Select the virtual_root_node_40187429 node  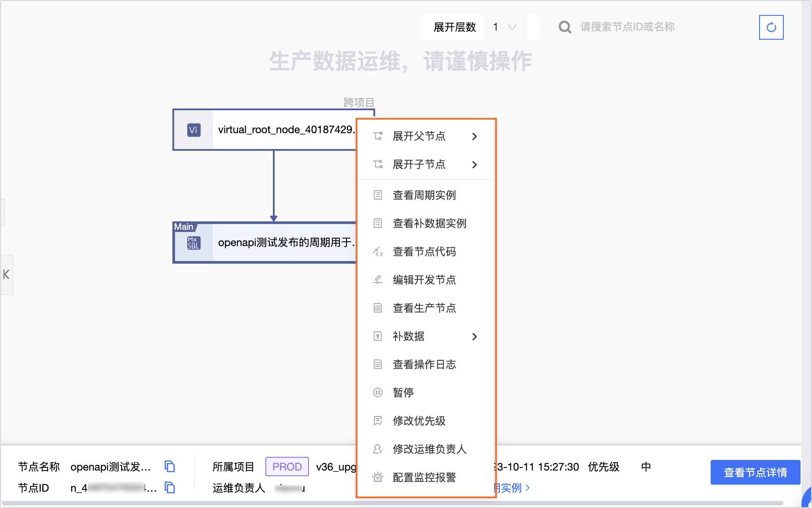pyautogui.click(x=264, y=130)
